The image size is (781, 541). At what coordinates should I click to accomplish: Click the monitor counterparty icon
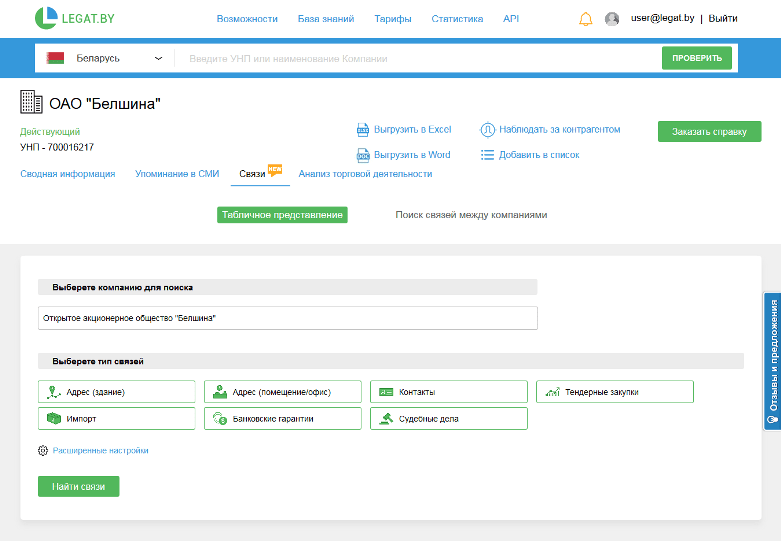click(487, 130)
